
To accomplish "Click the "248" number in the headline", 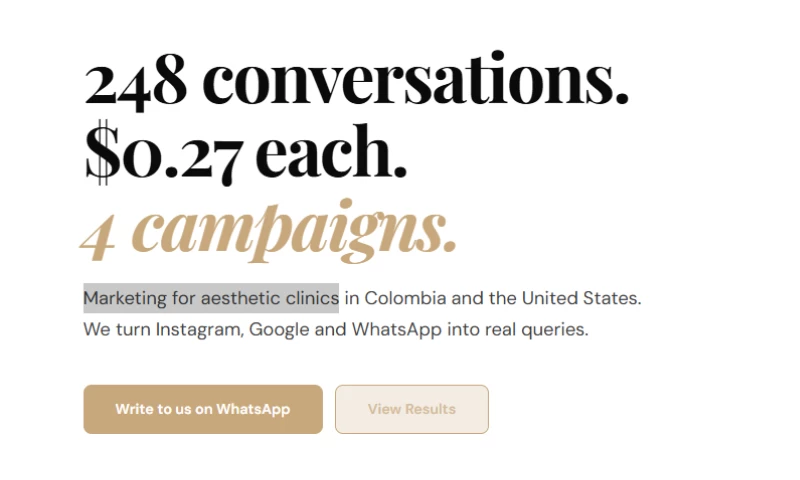I will tap(136, 83).
